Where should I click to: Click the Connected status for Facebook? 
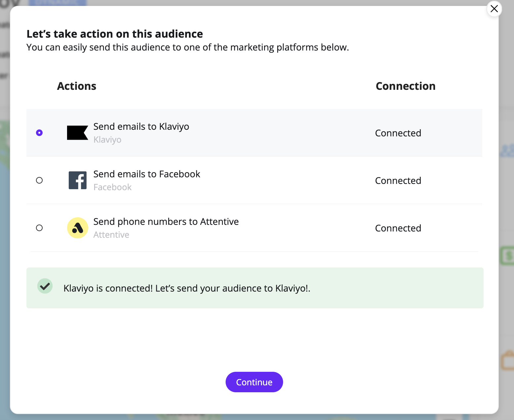point(398,181)
